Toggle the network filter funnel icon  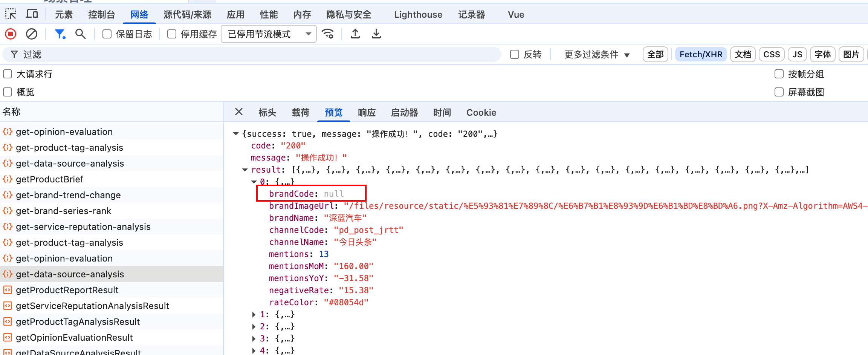pos(60,34)
